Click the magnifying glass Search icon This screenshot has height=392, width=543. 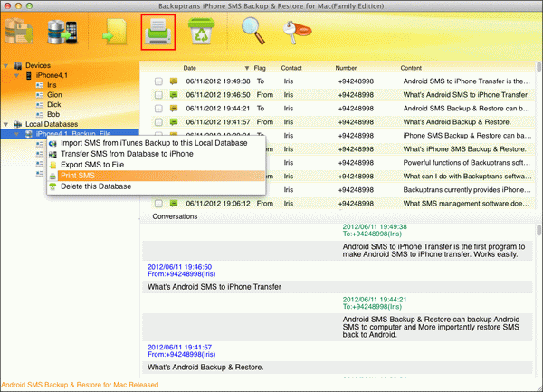[x=253, y=31]
